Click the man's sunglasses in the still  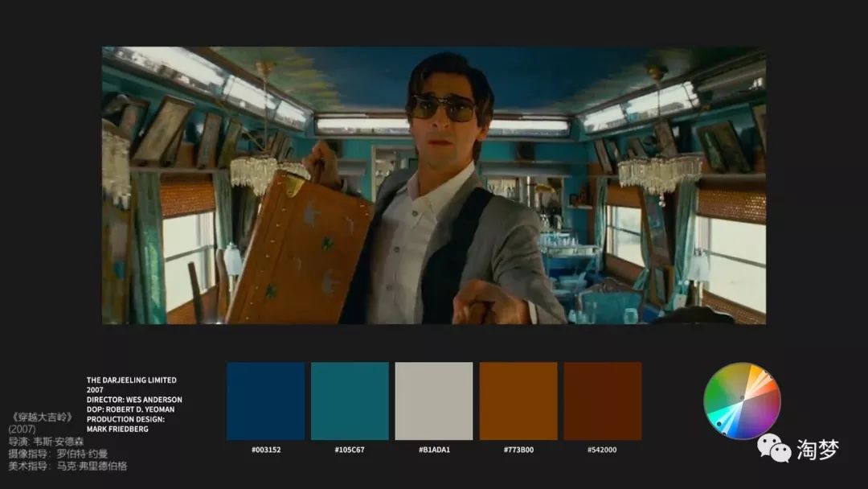click(x=443, y=108)
